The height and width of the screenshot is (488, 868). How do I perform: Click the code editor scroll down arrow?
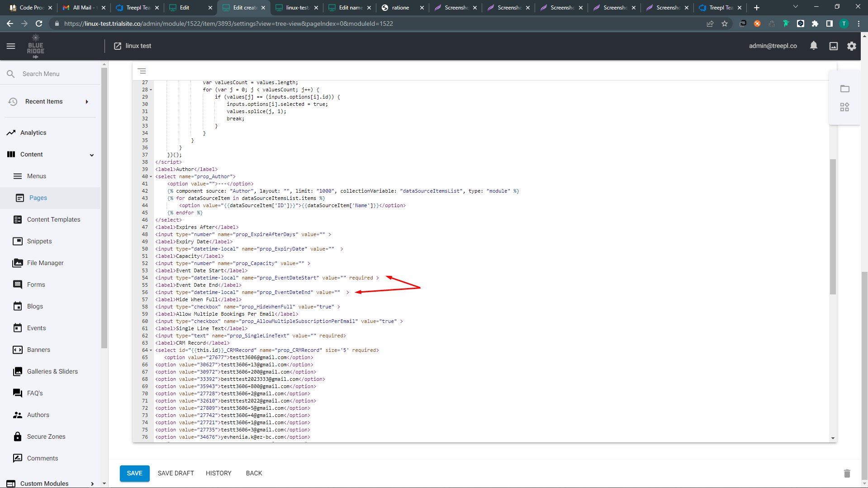(x=833, y=438)
